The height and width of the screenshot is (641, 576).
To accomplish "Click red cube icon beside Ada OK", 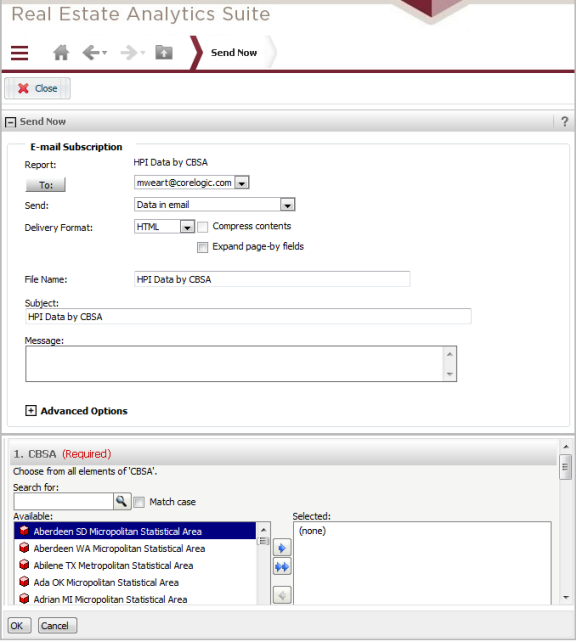I will (x=24, y=581).
